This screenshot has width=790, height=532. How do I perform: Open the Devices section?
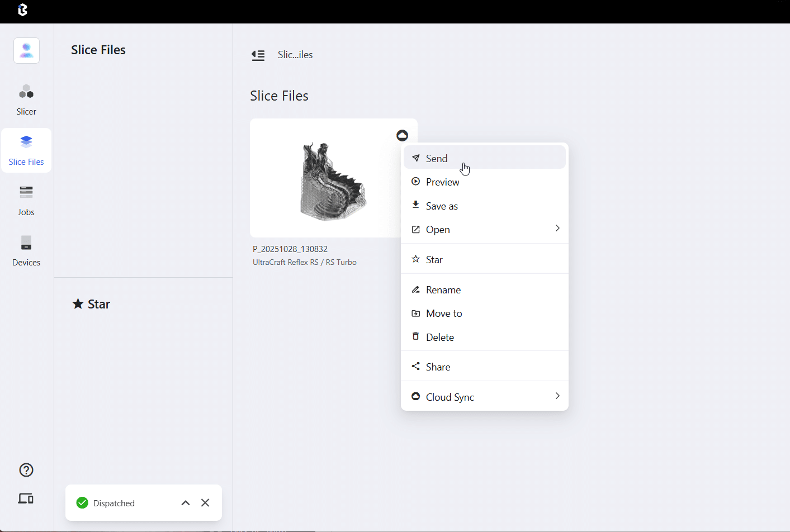click(26, 250)
